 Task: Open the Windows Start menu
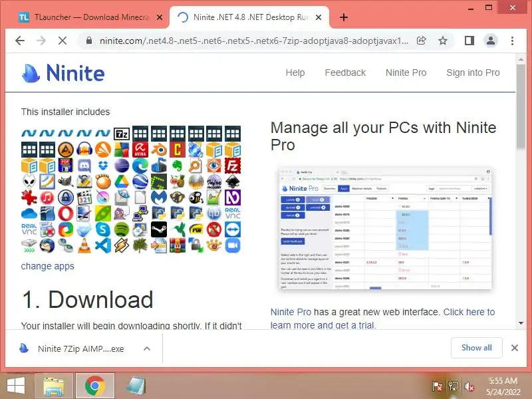pyautogui.click(x=16, y=386)
